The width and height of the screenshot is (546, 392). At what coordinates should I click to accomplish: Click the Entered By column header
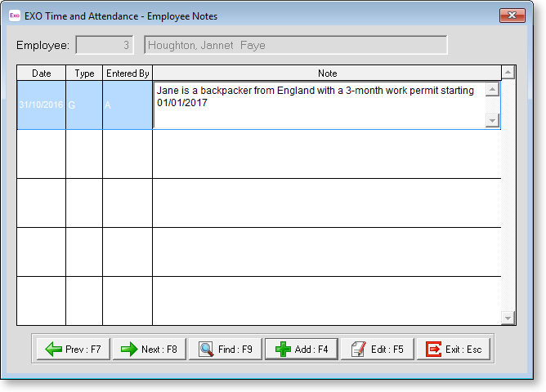pos(127,73)
